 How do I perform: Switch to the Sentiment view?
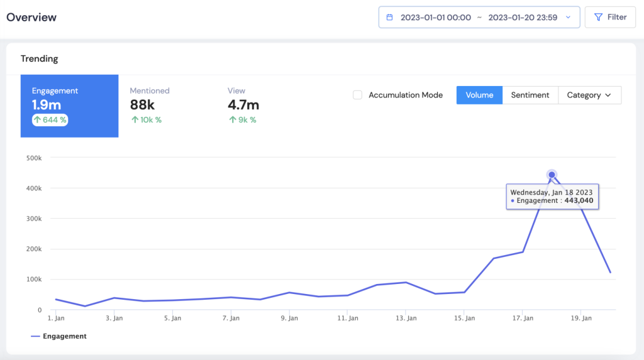click(530, 95)
